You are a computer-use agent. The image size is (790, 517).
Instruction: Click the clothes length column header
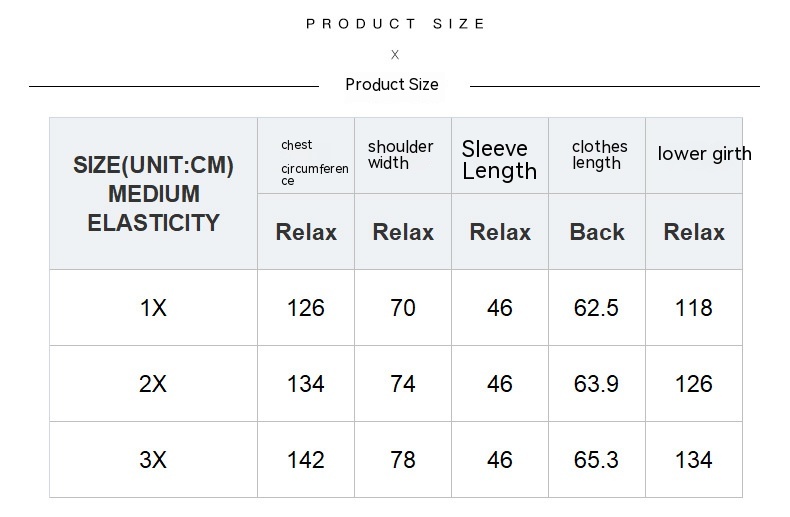[x=599, y=155]
